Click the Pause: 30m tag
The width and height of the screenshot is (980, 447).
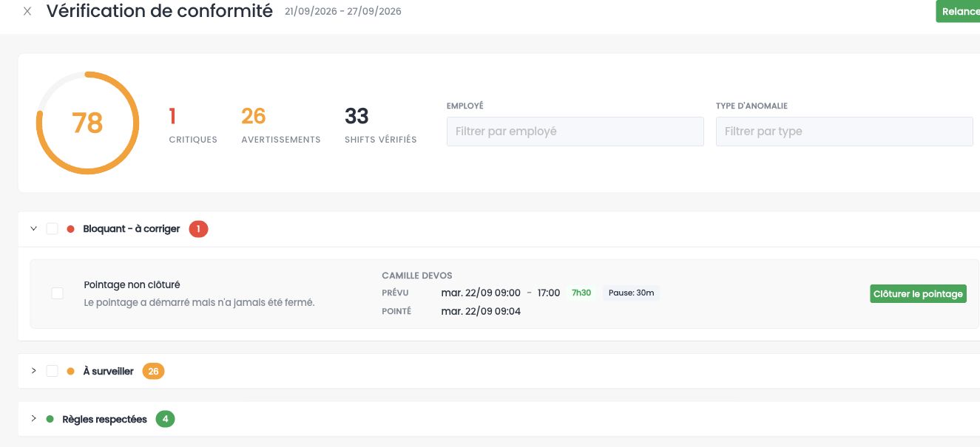(632, 293)
